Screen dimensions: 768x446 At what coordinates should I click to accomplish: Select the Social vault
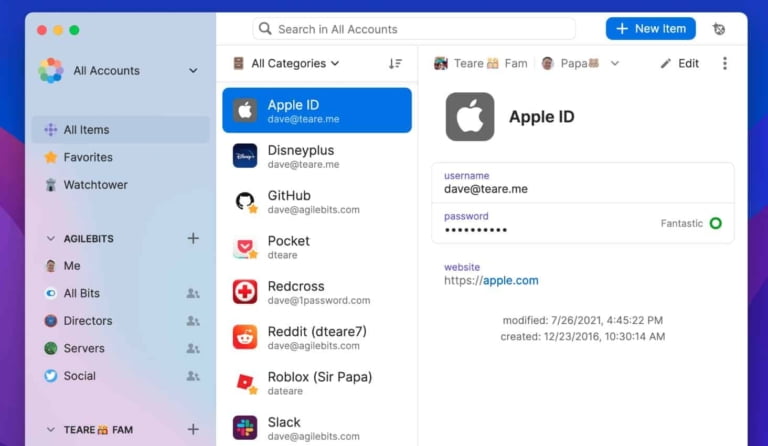(120, 376)
